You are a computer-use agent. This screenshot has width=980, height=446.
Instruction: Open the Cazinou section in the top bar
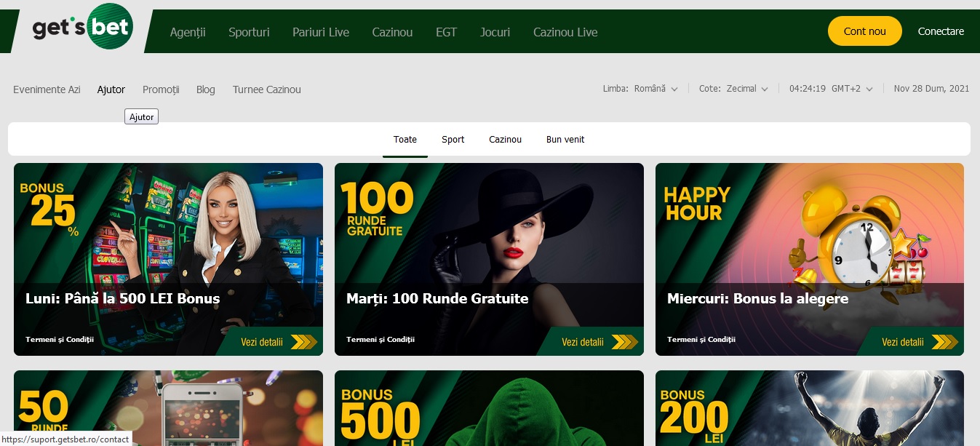[x=392, y=32]
